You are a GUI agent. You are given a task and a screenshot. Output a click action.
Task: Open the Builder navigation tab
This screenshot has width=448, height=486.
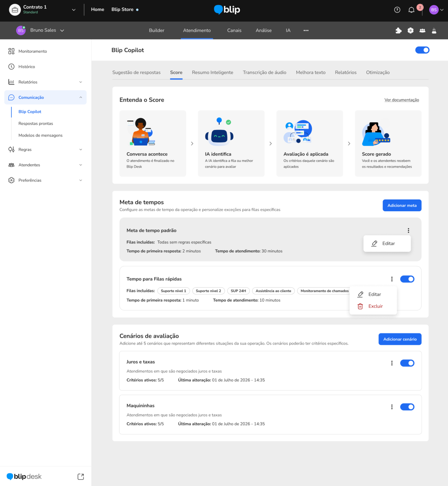tap(157, 31)
